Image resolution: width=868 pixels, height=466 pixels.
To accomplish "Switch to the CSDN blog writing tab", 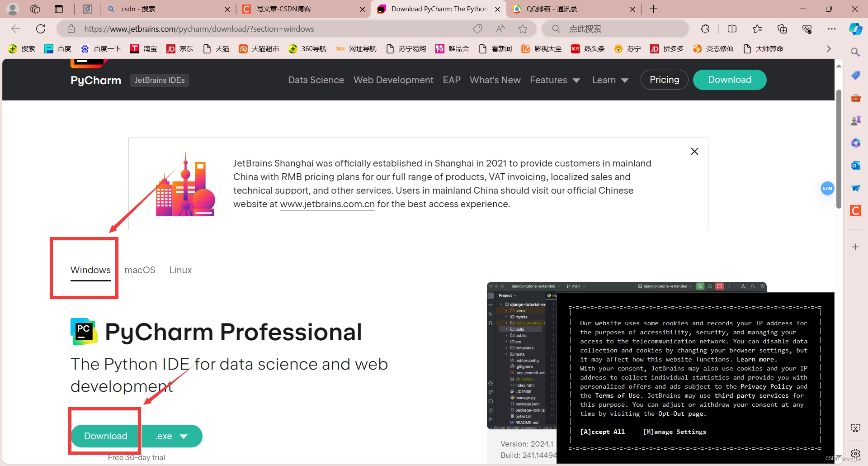I will (303, 9).
